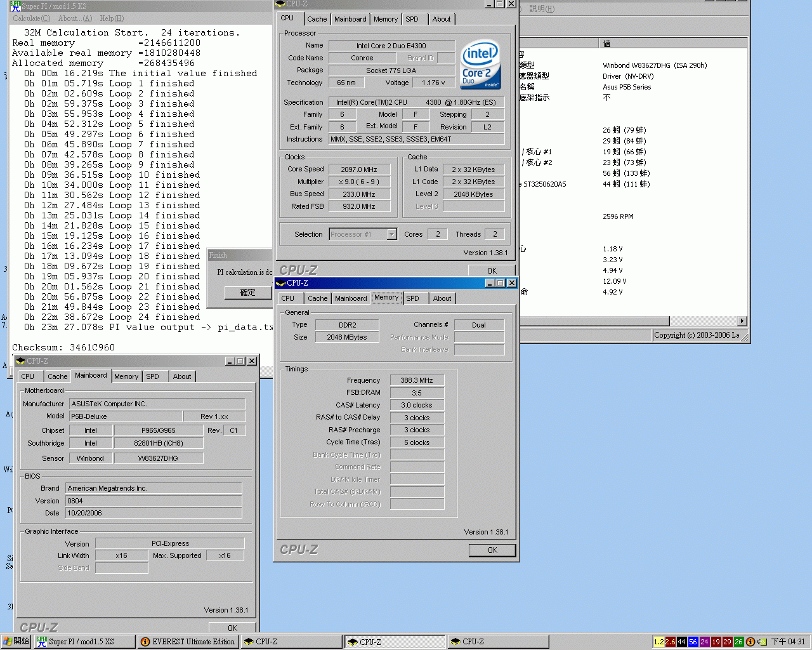Click the Cycle Time value 5 clocks
The width and height of the screenshot is (812, 650).
(x=417, y=442)
